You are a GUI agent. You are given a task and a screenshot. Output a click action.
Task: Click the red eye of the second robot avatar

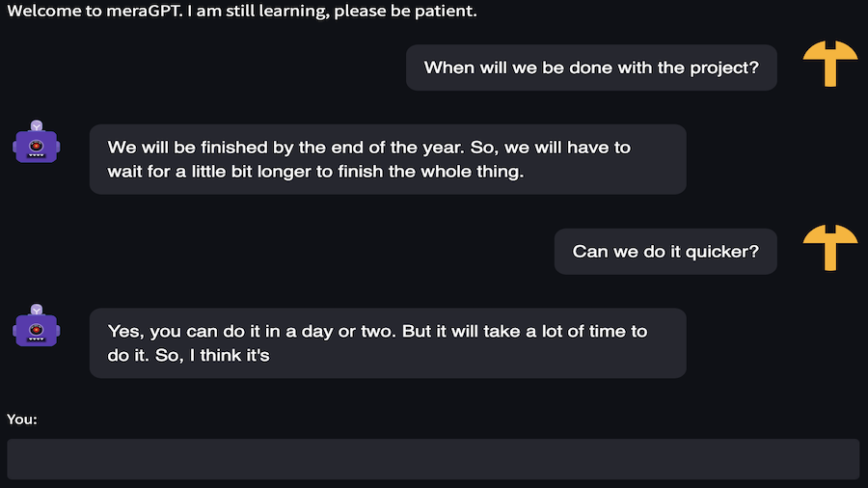coord(37,330)
